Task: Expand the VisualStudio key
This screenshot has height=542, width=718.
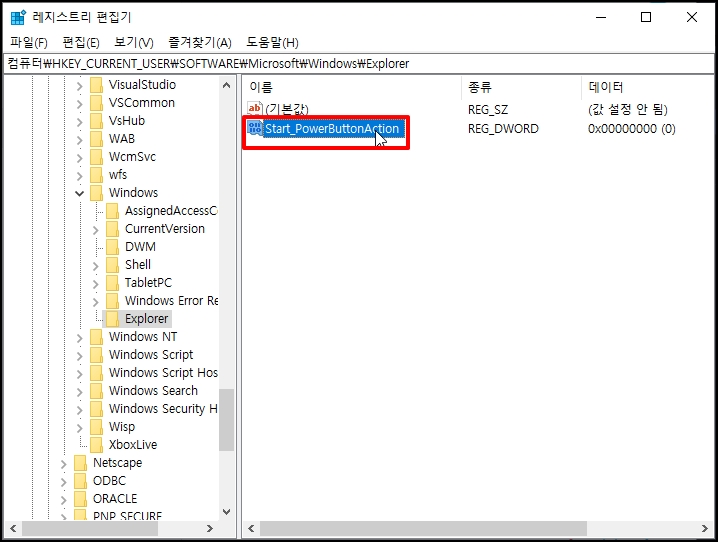Action: pyautogui.click(x=79, y=86)
